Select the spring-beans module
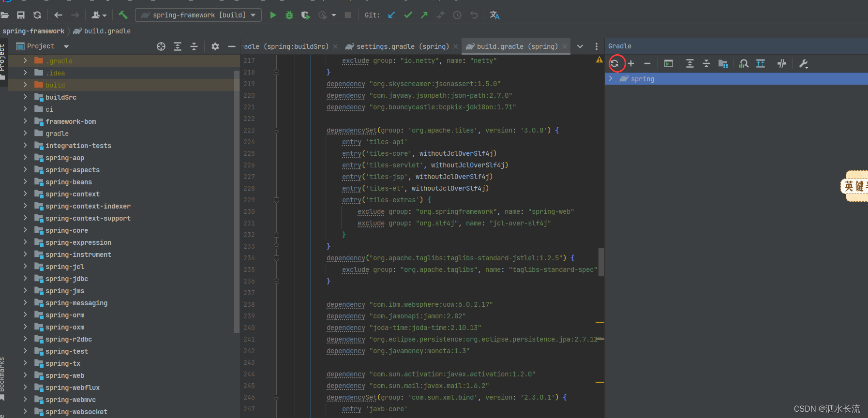868x418 pixels. (69, 182)
